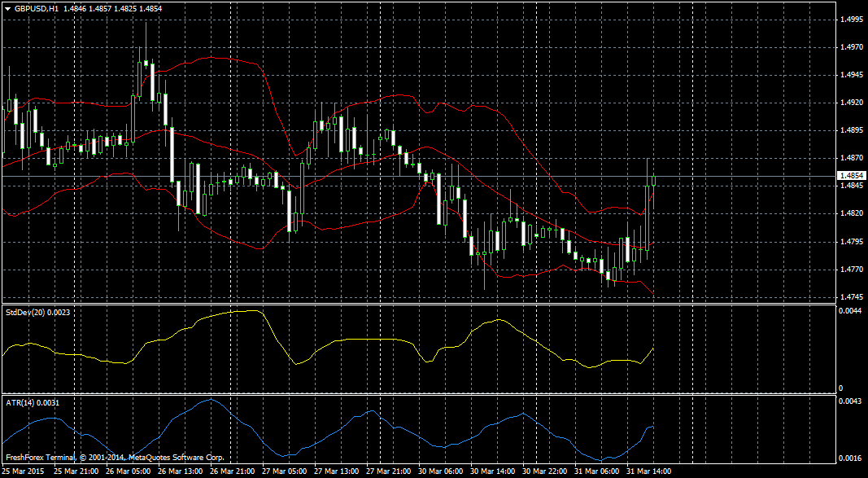Click the 31 Mar 14:00 time label
The height and width of the screenshot is (478, 868).
650,471
